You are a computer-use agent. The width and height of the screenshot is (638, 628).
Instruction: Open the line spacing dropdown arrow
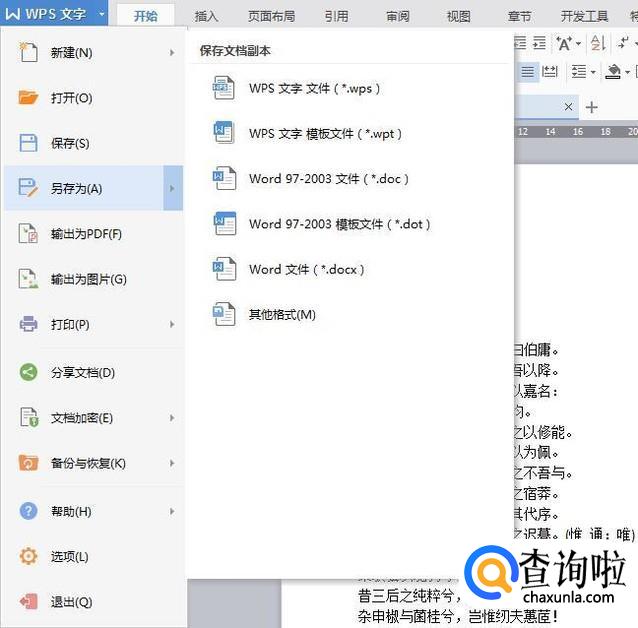tap(593, 72)
